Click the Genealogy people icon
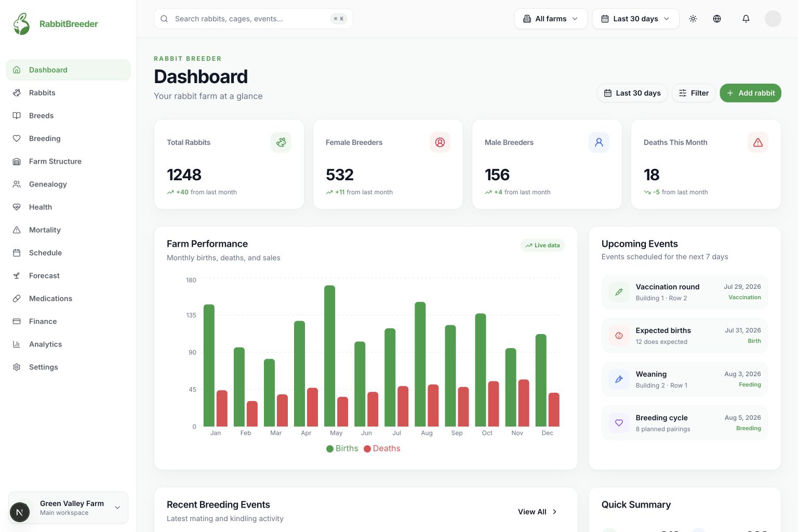 (17, 184)
